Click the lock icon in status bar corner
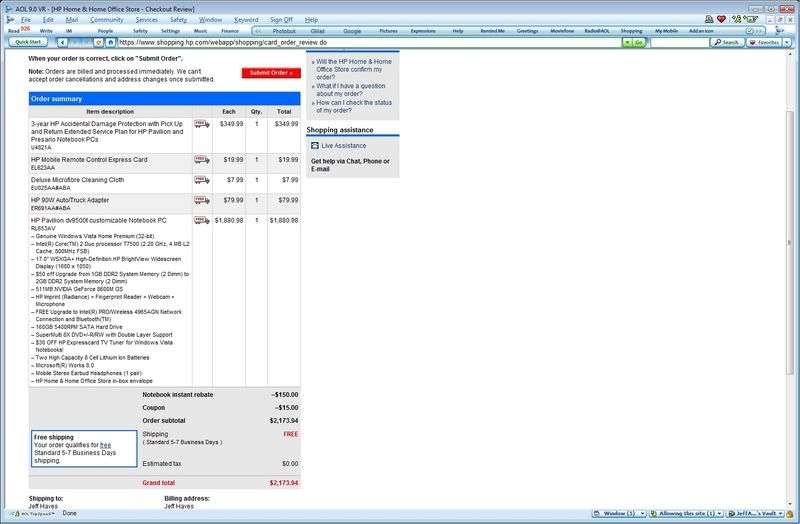This screenshot has height=524, width=800. [x=791, y=513]
